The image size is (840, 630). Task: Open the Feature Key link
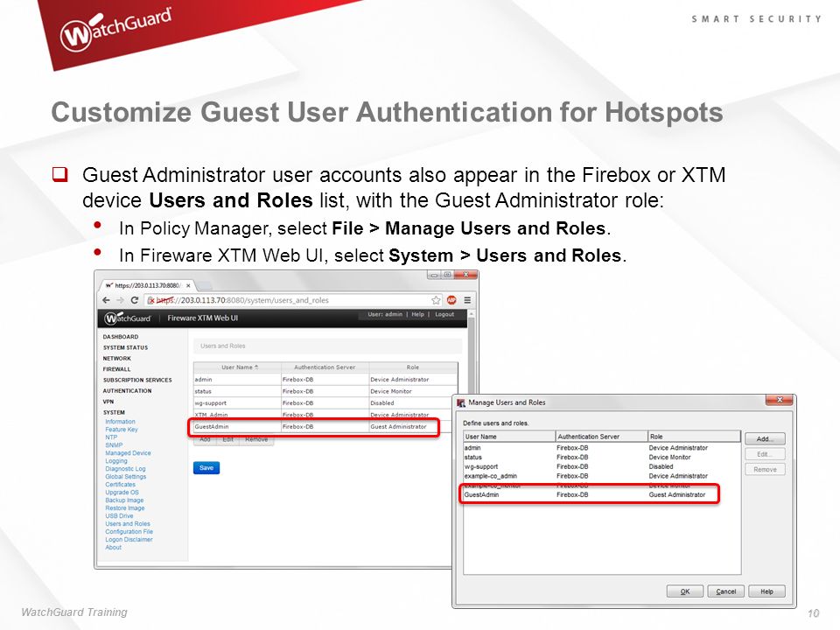(122, 430)
